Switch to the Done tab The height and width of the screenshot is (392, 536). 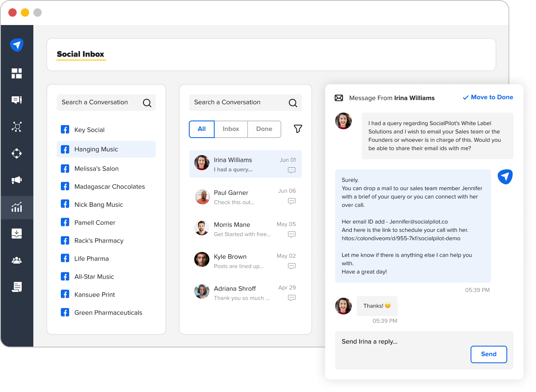point(264,129)
